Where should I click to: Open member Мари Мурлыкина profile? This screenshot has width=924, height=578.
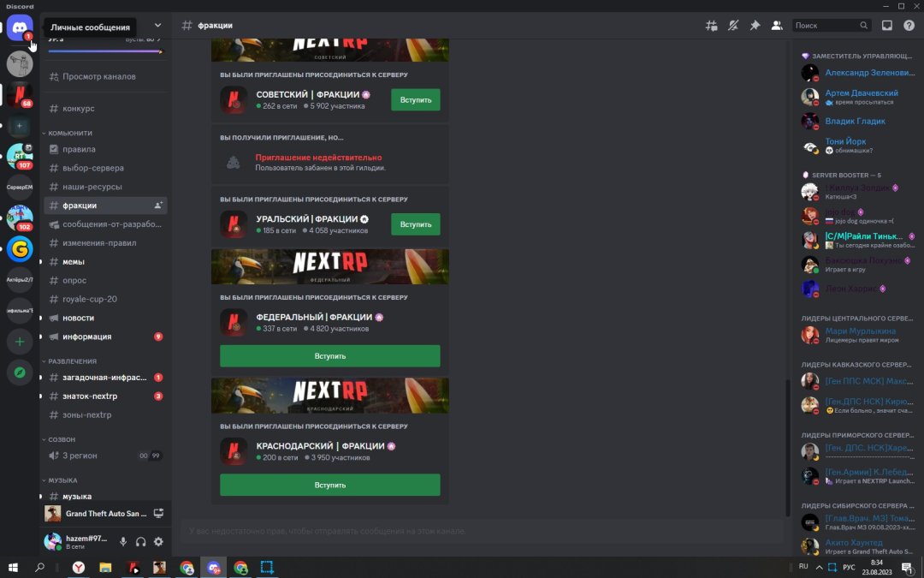coord(858,335)
